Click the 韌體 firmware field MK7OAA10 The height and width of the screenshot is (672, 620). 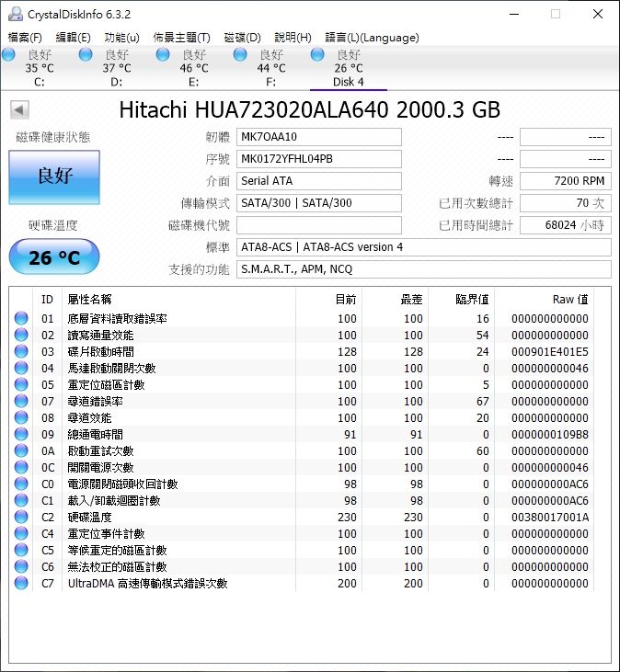pyautogui.click(x=319, y=137)
